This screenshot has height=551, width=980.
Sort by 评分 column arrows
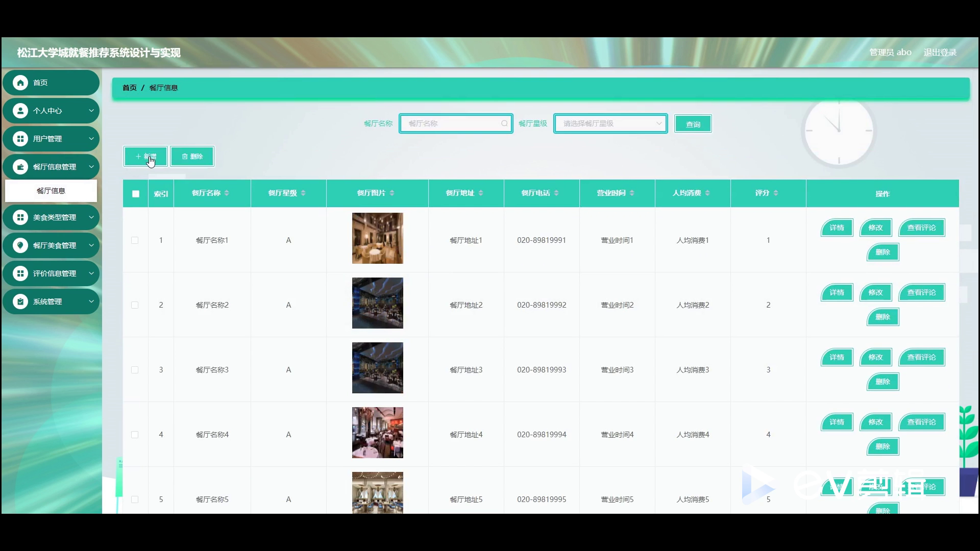pos(776,193)
